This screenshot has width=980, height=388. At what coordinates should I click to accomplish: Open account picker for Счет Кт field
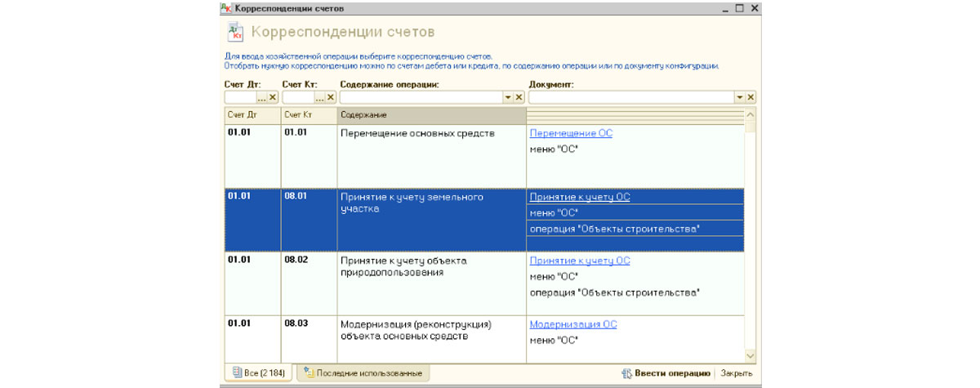[x=320, y=97]
